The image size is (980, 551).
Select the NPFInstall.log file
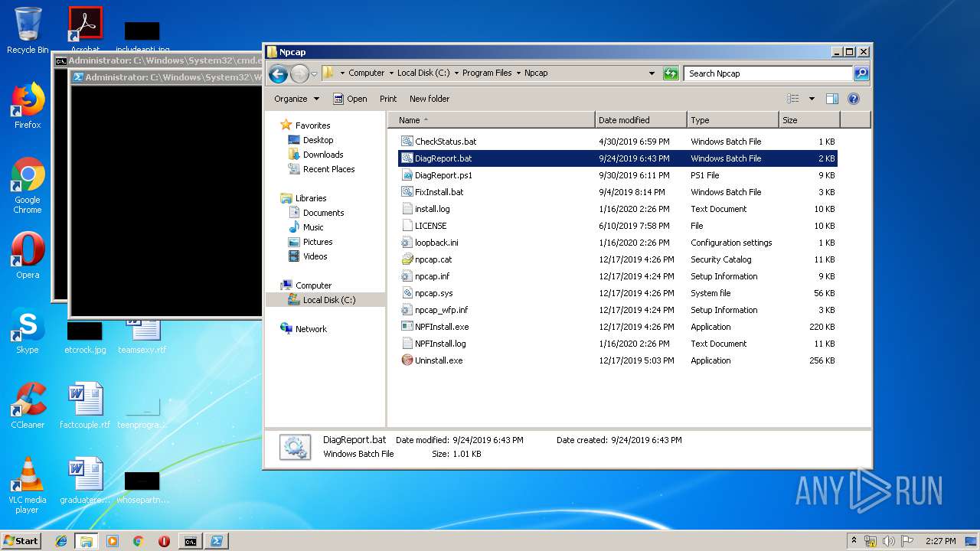pyautogui.click(x=433, y=344)
